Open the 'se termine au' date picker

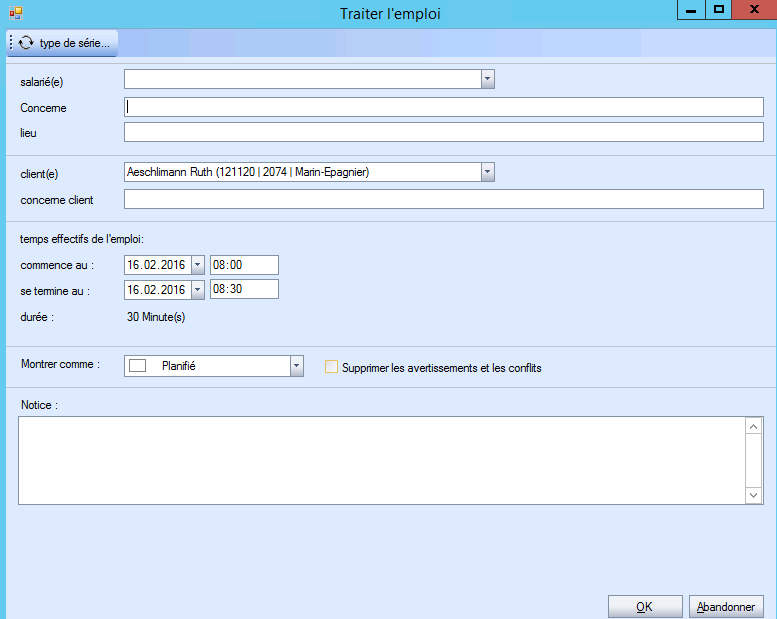[x=197, y=290]
